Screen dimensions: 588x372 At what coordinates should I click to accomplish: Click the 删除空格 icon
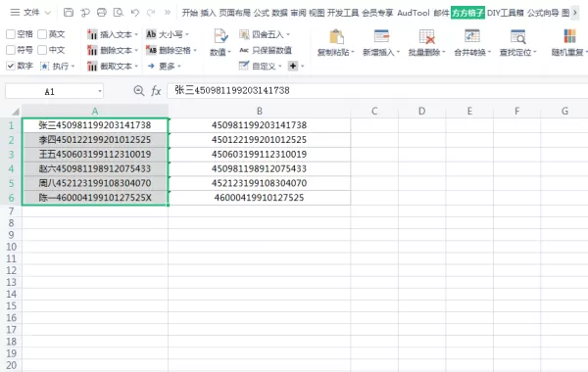[x=151, y=50]
